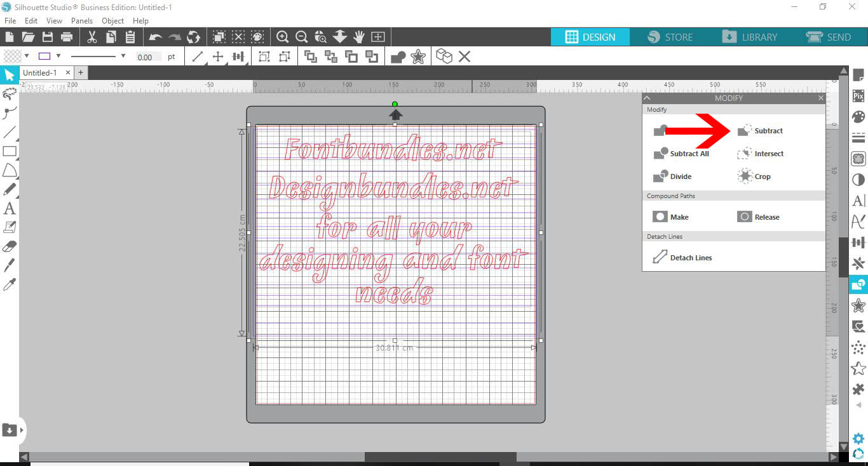Close the Modify panel
The width and height of the screenshot is (868, 466).
click(x=820, y=98)
